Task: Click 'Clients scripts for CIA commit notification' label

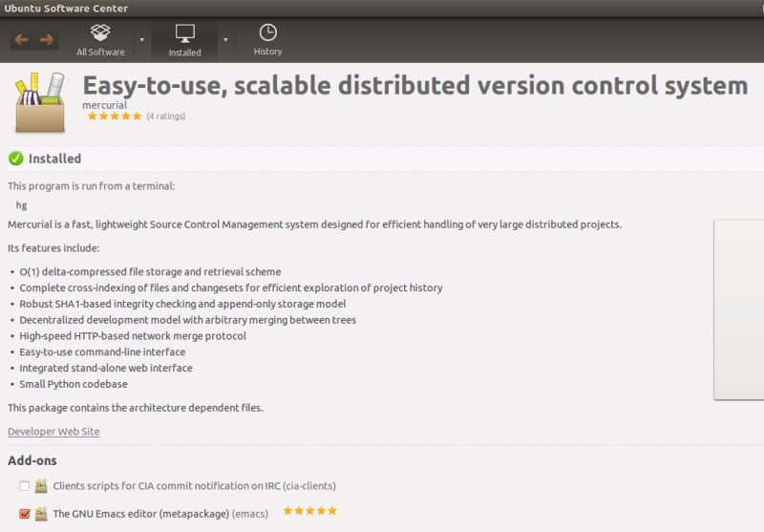Action: tap(194, 486)
